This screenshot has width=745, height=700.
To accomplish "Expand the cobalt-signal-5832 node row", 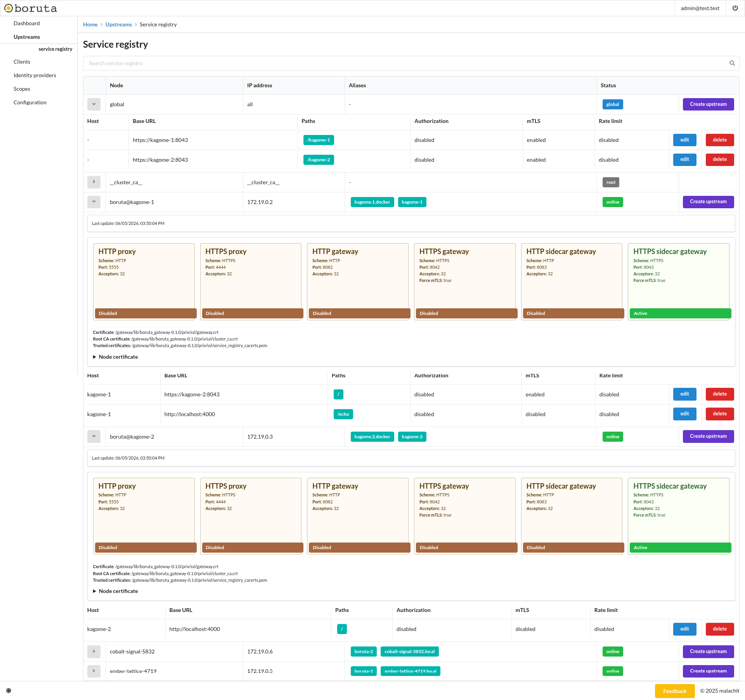I will (x=94, y=652).
